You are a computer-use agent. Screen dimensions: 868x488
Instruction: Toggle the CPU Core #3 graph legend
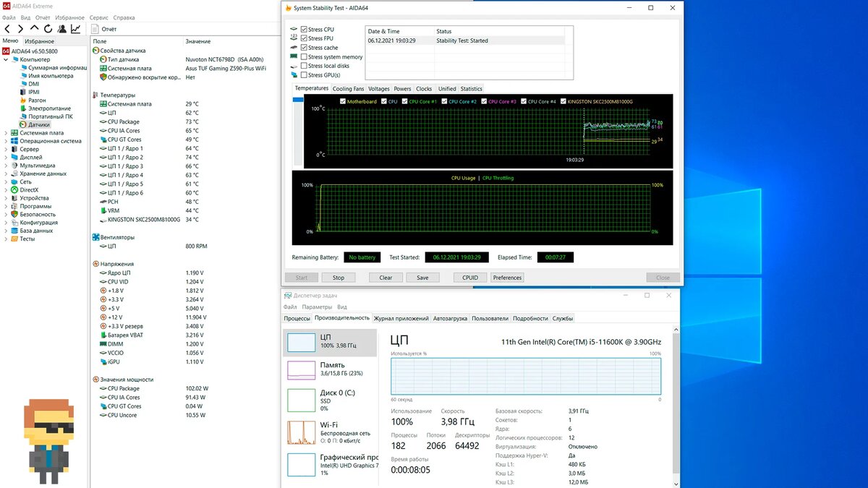click(498, 102)
